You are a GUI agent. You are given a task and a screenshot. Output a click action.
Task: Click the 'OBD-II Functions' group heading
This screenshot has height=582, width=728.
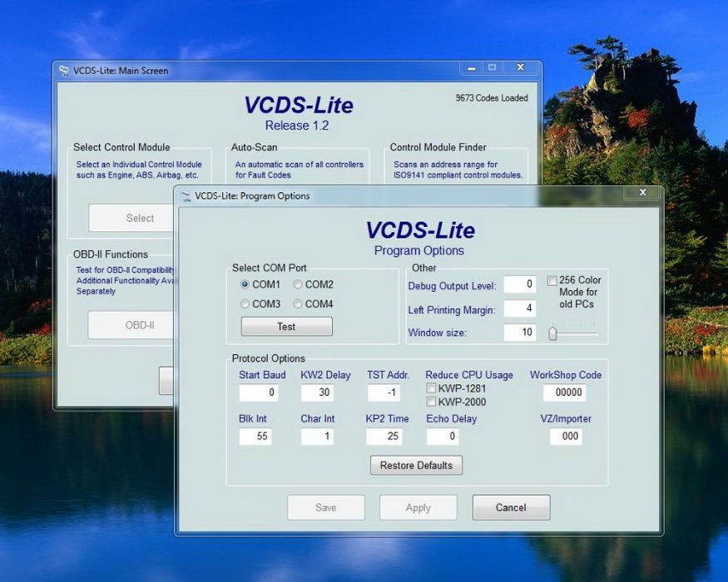(x=111, y=254)
